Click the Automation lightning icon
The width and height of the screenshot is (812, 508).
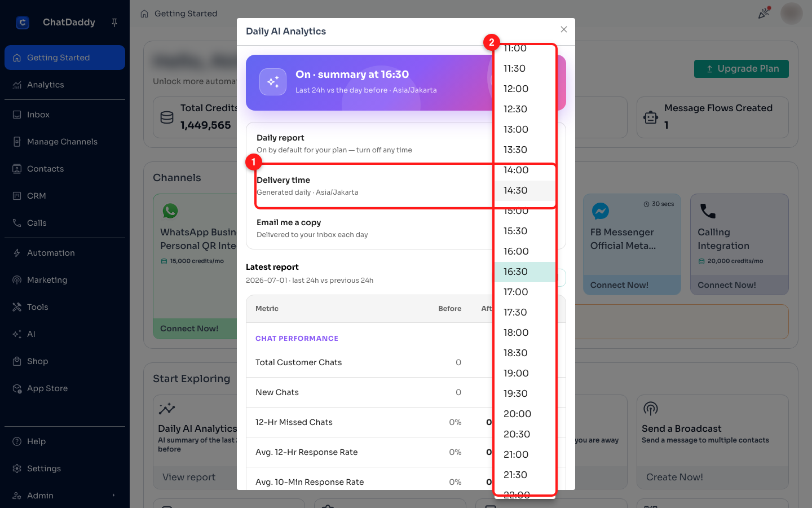17,253
